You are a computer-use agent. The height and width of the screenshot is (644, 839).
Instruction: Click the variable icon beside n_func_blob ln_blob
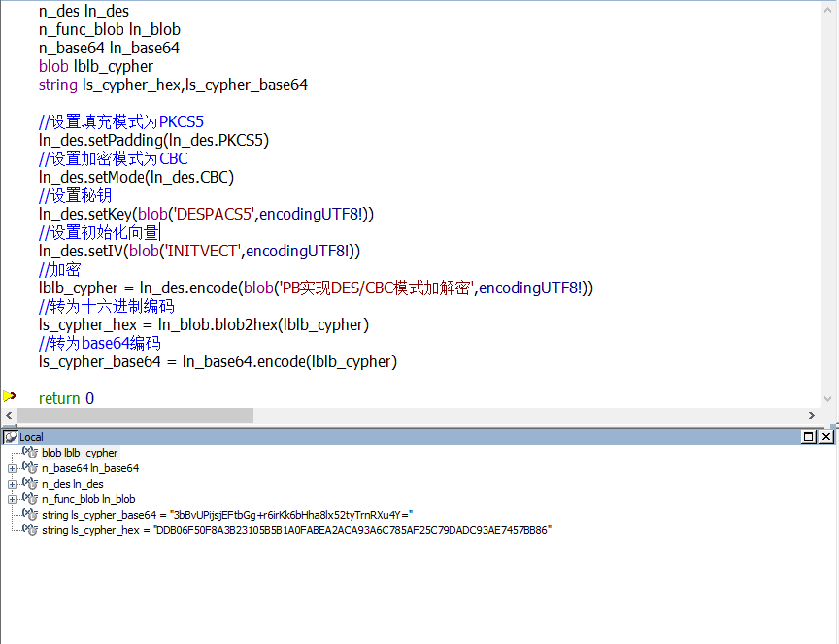pyautogui.click(x=30, y=499)
